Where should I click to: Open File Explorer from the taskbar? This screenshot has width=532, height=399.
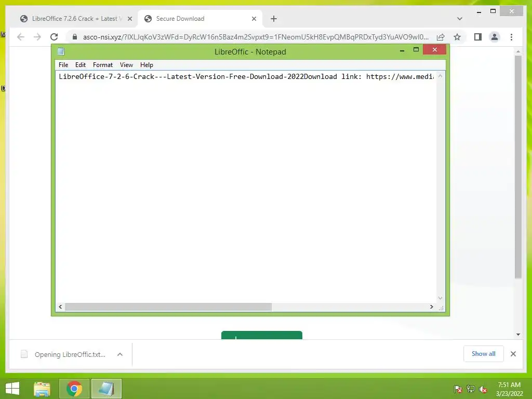click(42, 389)
